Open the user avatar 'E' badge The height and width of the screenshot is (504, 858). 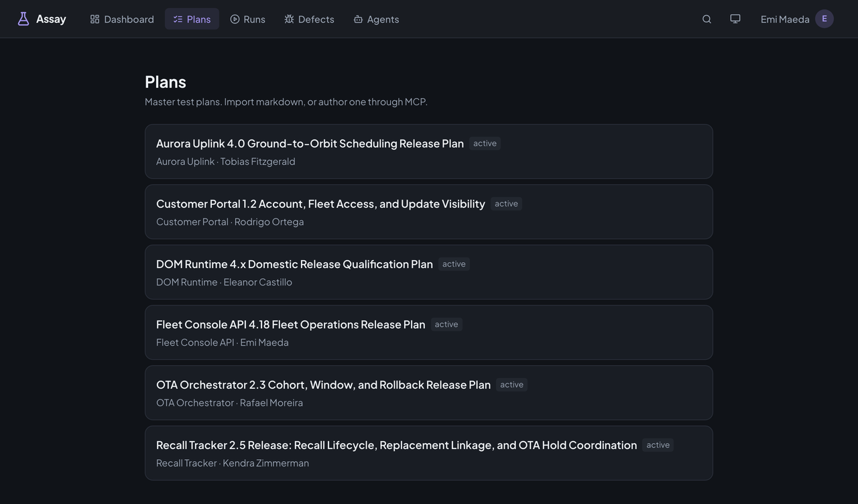pos(824,19)
